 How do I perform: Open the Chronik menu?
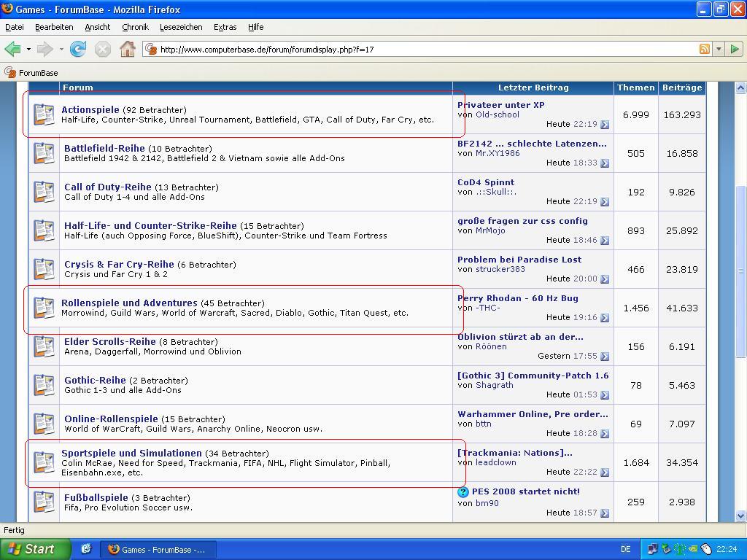135,27
